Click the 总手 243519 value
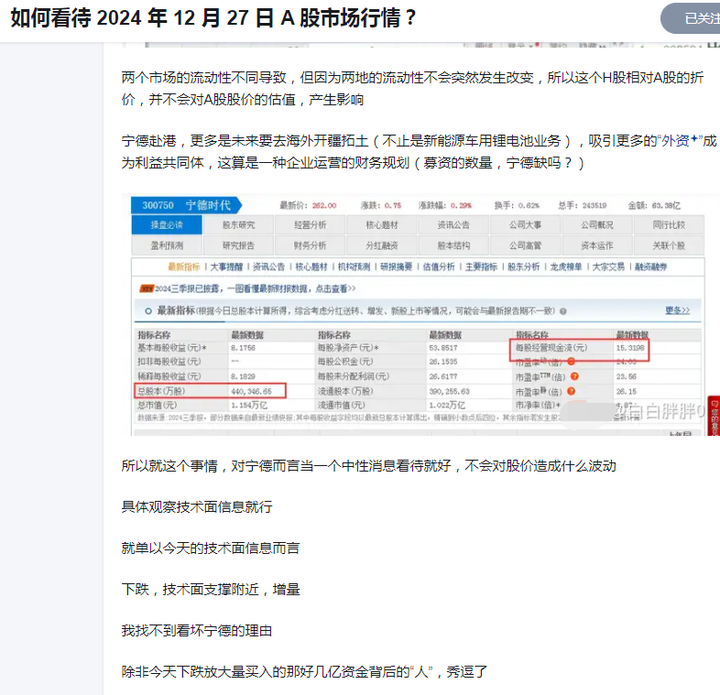 [x=595, y=205]
